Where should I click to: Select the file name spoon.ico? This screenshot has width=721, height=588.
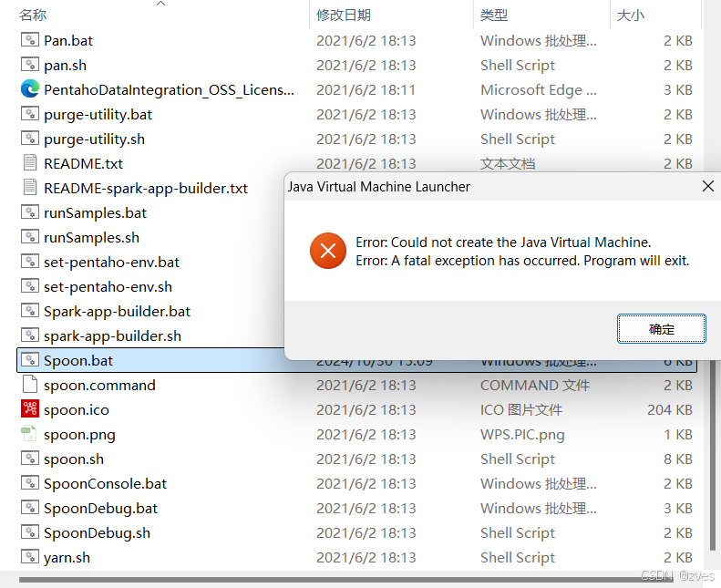tap(77, 410)
